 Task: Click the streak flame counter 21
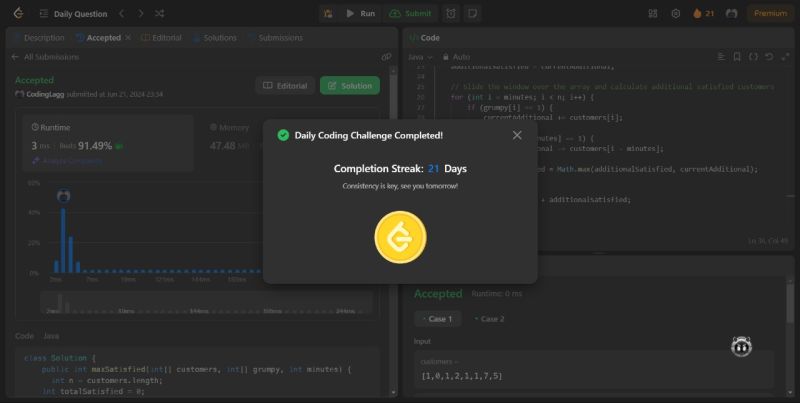point(704,14)
